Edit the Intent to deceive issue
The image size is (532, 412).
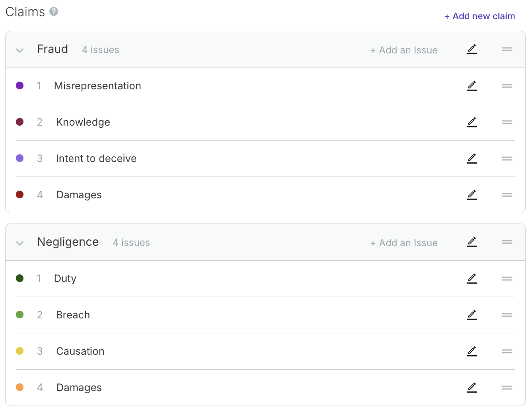click(472, 158)
